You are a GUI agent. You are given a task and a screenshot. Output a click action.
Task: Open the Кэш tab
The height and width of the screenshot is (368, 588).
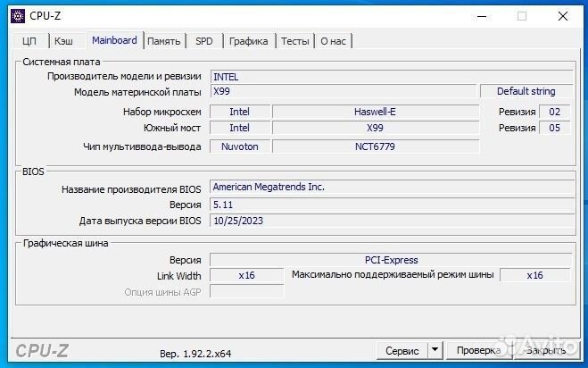pos(64,41)
